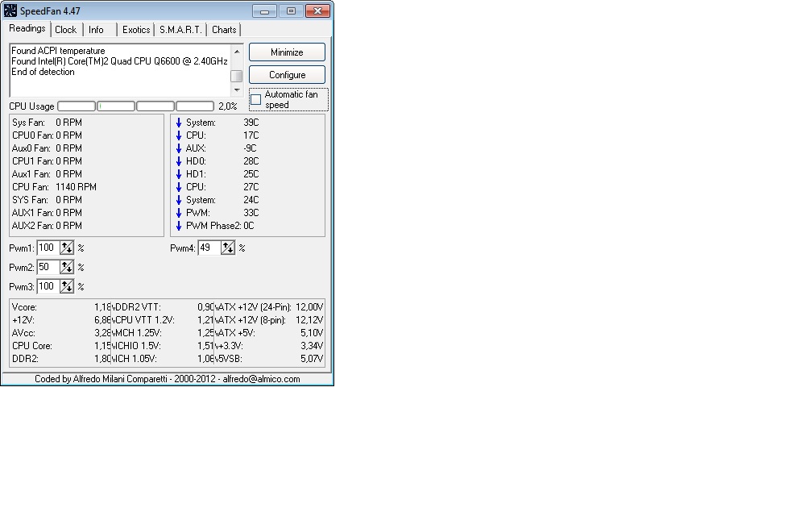Image resolution: width=812 pixels, height=508 pixels.
Task: Click the 'MCH 1.25V' voltage reading
Action: point(163,333)
